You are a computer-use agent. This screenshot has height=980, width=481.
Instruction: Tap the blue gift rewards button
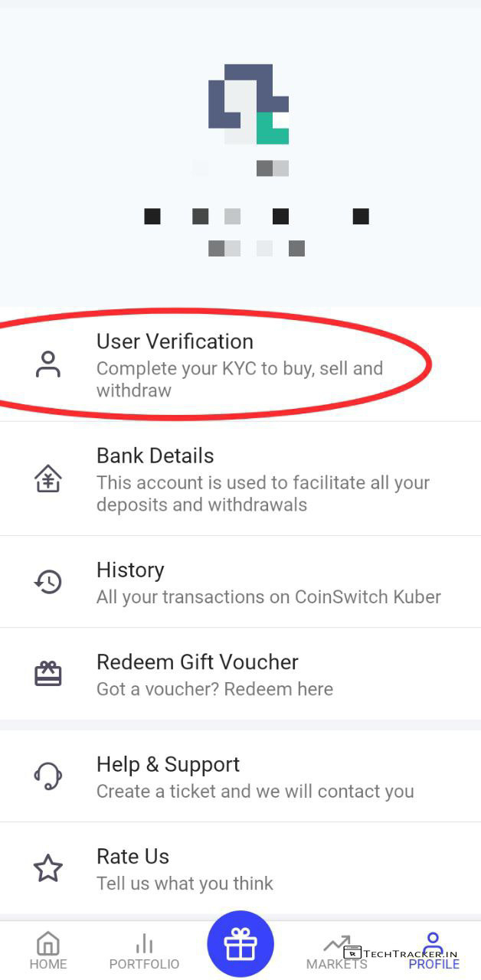(x=240, y=944)
